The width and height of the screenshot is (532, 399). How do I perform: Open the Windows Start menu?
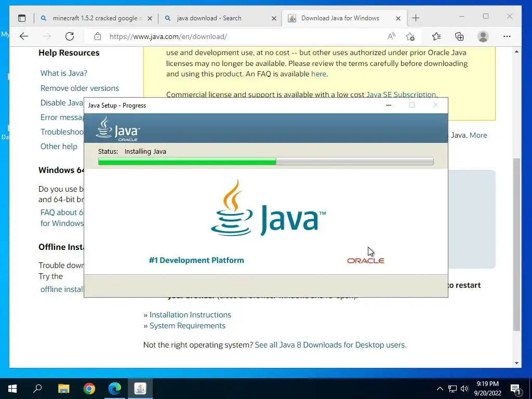tap(12, 389)
